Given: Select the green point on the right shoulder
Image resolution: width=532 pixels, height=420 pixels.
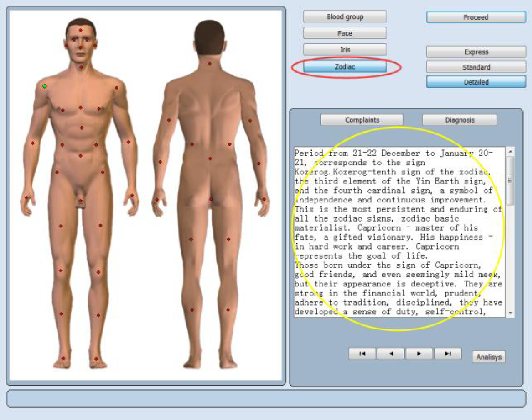Looking at the screenshot, I should click(45, 86).
